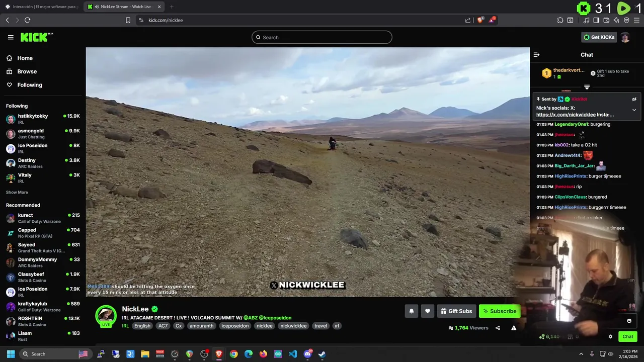Open Destiny's followed channel
Image resolution: width=644 pixels, height=362 pixels.
(x=43, y=163)
